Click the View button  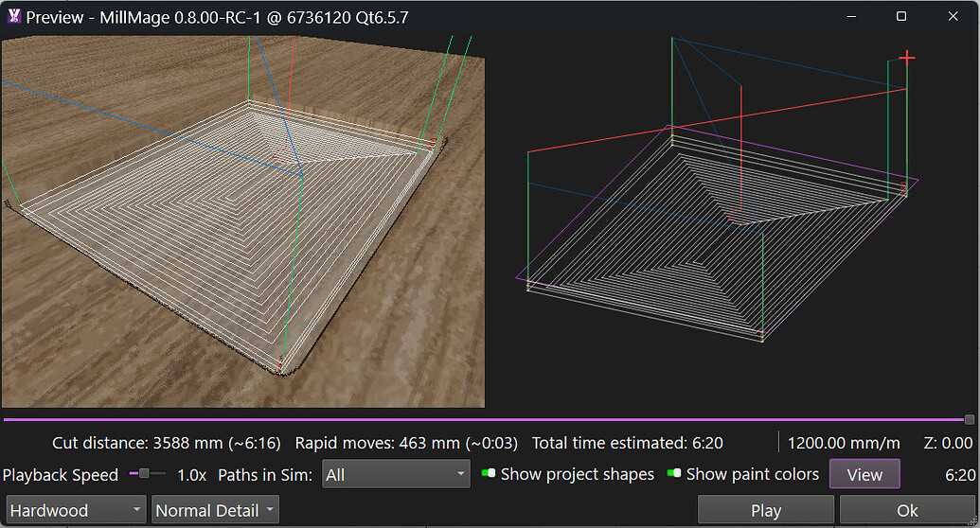coord(864,474)
